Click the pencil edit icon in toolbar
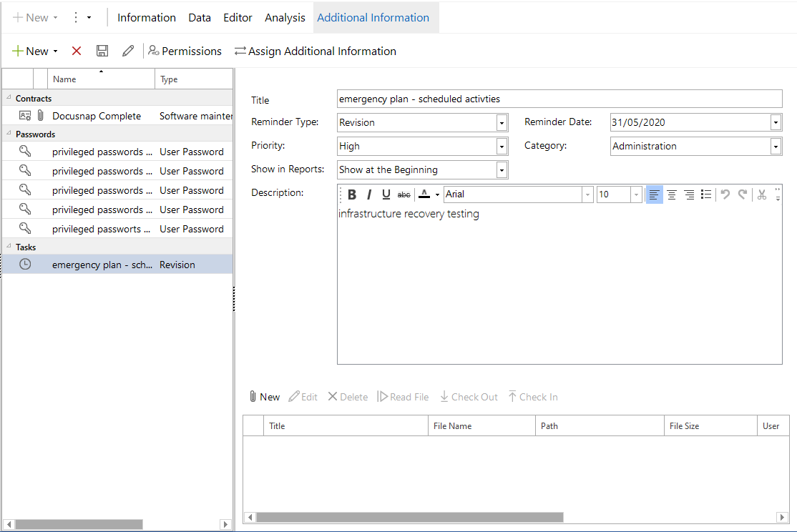Screen dimensions: 797x532 point(128,51)
